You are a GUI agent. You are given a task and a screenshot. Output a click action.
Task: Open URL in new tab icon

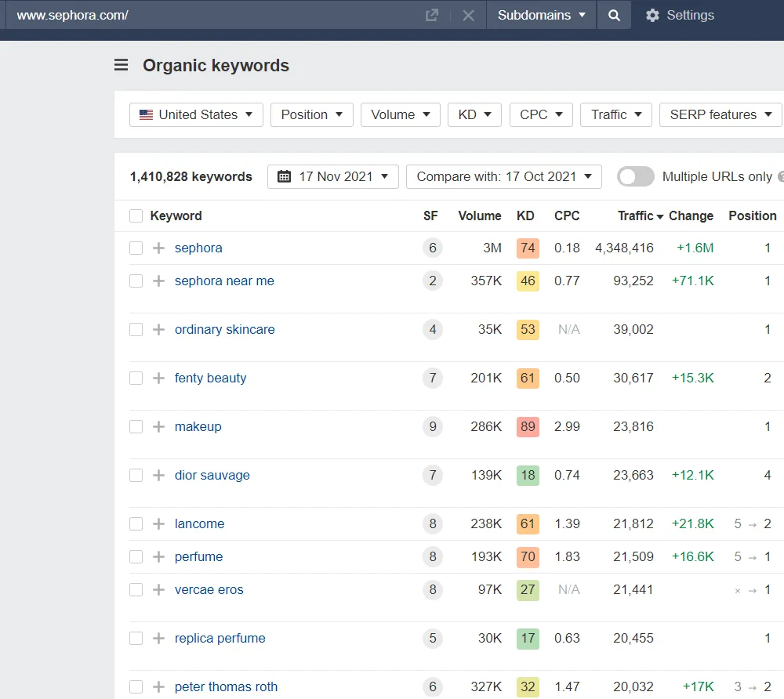431,16
